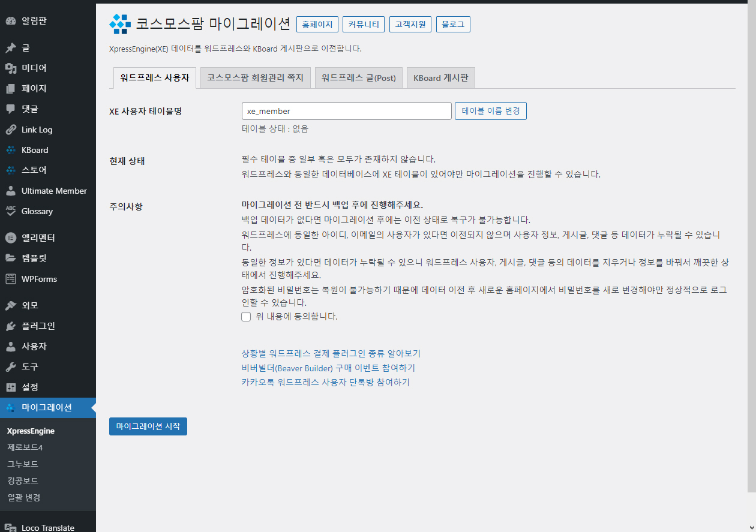Check the 위 내용에 동의합니다 checkbox
The image size is (756, 532).
coord(246,317)
